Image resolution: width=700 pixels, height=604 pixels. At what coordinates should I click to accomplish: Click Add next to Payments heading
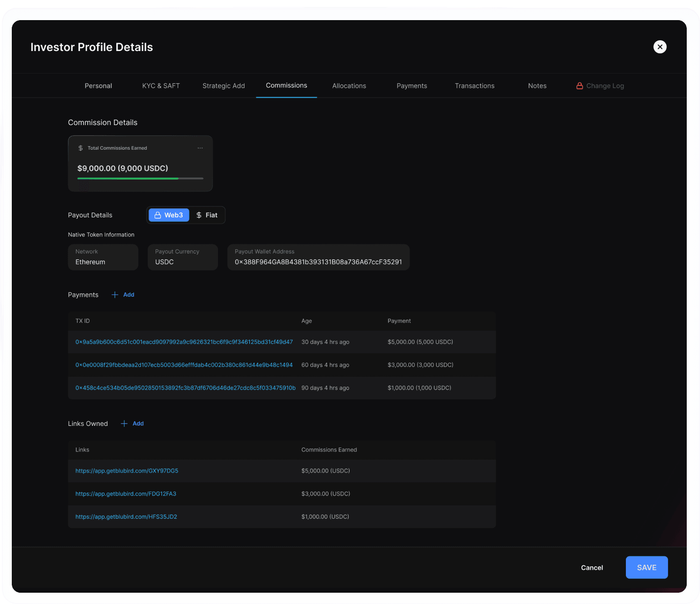tap(129, 295)
